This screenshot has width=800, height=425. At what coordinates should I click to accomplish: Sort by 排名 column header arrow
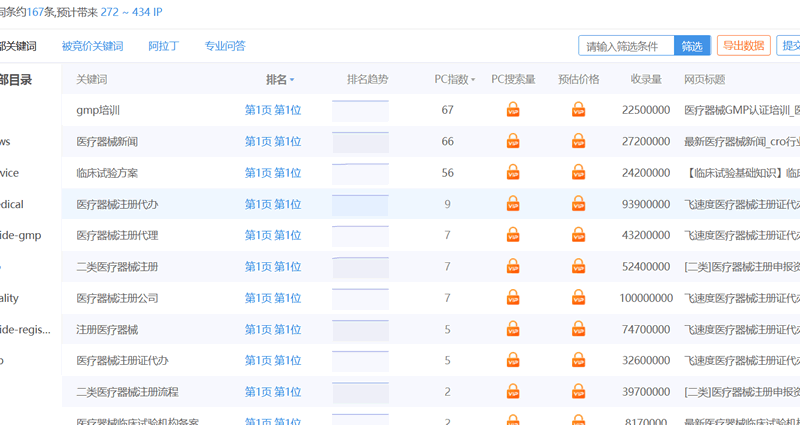(x=291, y=80)
